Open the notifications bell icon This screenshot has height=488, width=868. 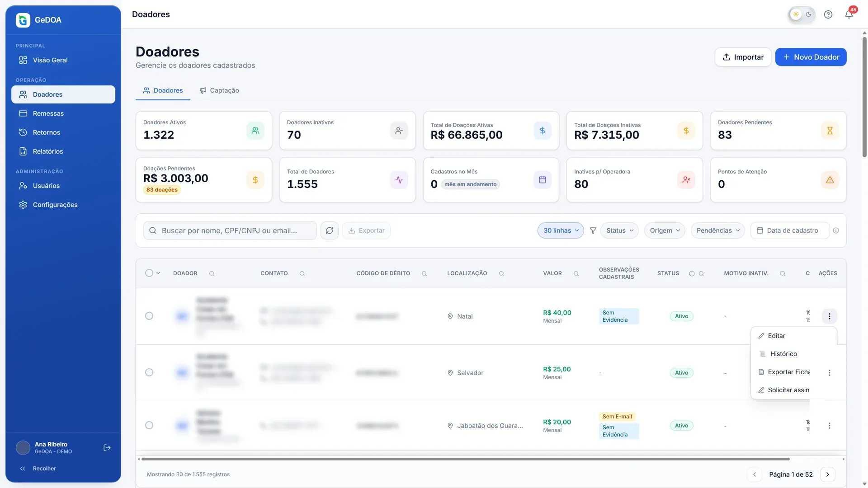point(849,14)
